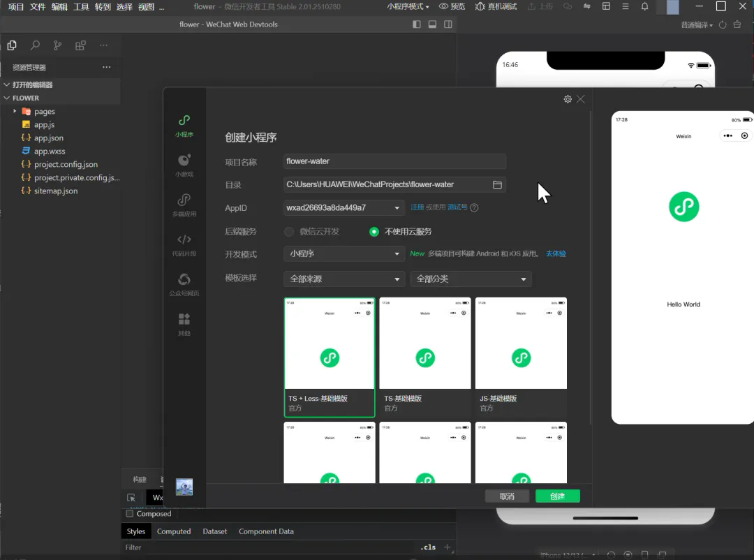754x560 pixels.
Task: Open the 全部来源 template source dropdown
Action: (343, 279)
